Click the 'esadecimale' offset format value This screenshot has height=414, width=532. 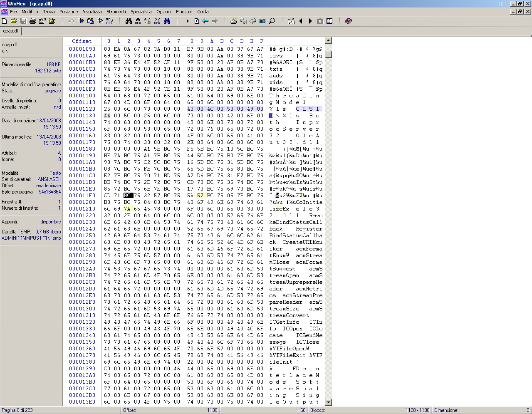[x=49, y=186]
